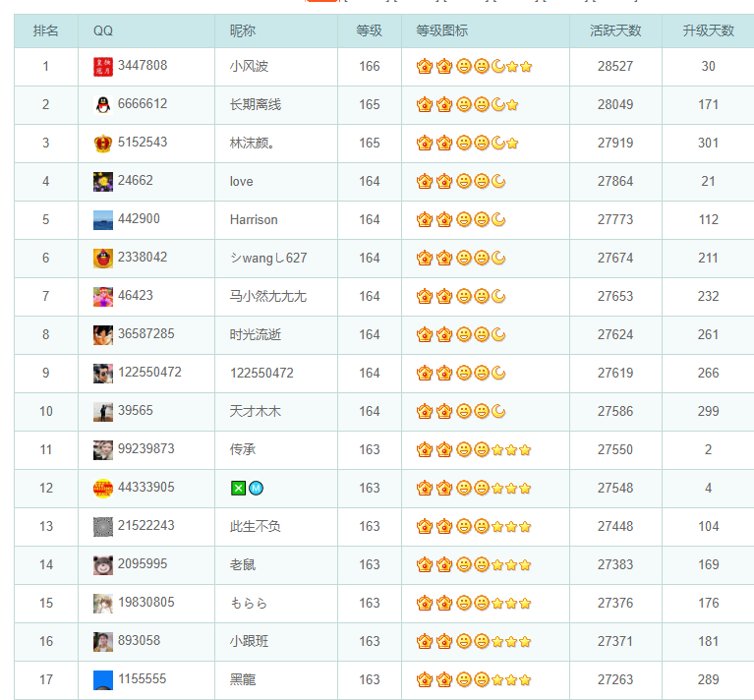Click active days value 27864
The width and height of the screenshot is (754, 700).
615,181
